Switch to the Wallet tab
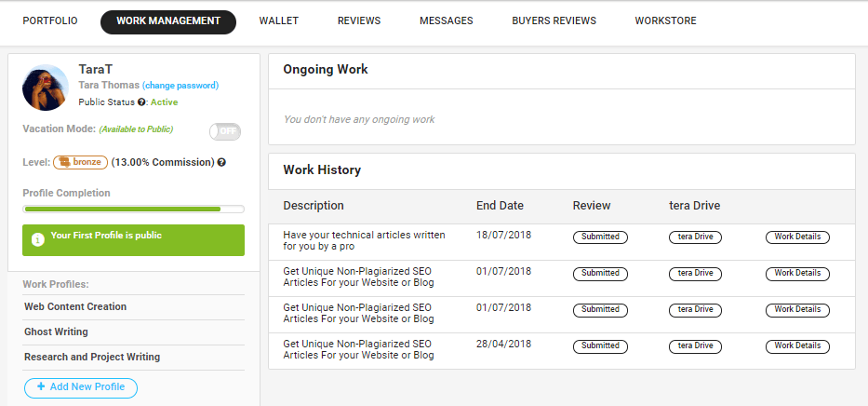Viewport: 868px width, 406px height. 278,20
